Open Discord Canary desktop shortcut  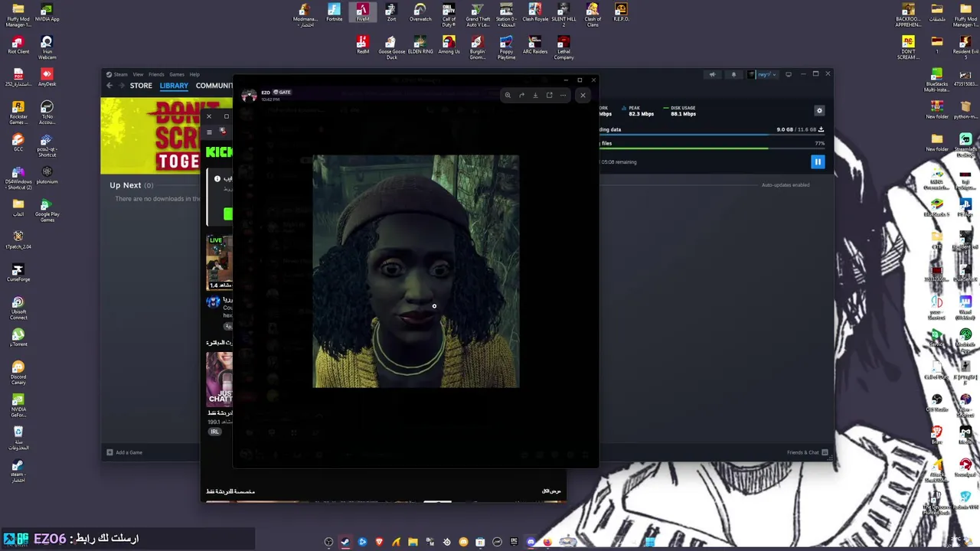pos(18,373)
